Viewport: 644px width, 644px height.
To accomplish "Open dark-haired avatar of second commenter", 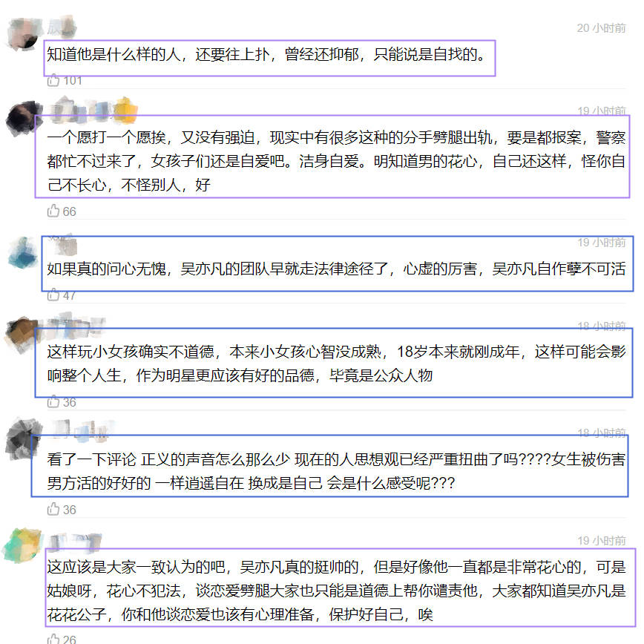I will 24,118.
